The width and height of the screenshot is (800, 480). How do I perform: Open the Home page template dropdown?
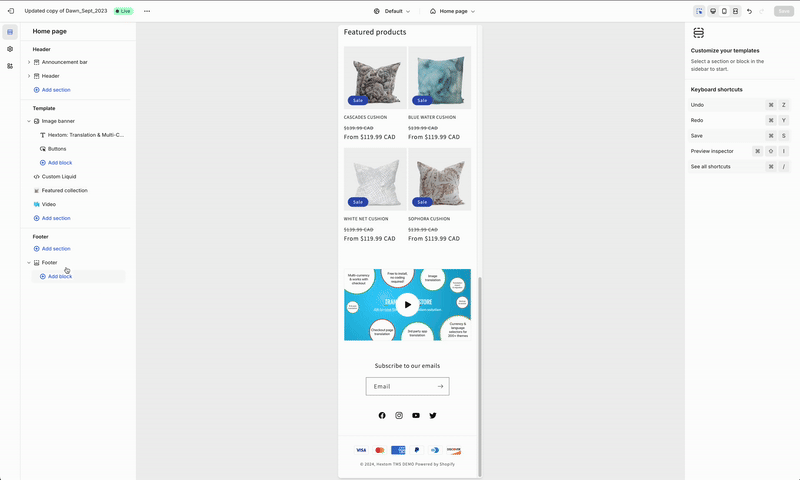point(453,11)
